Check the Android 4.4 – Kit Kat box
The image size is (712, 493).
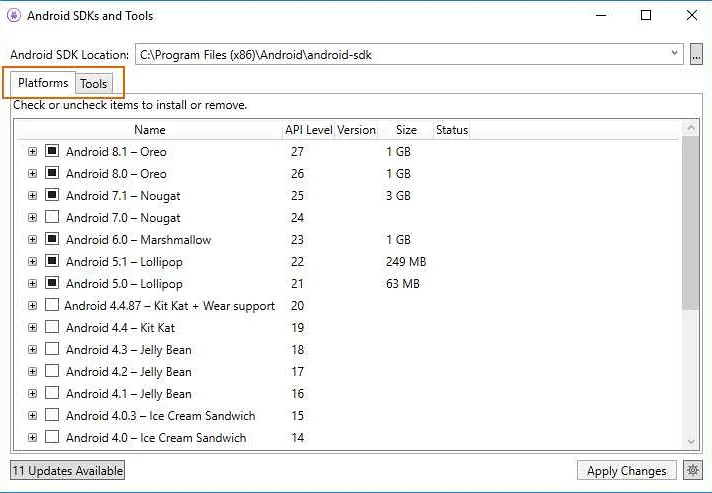(x=52, y=327)
